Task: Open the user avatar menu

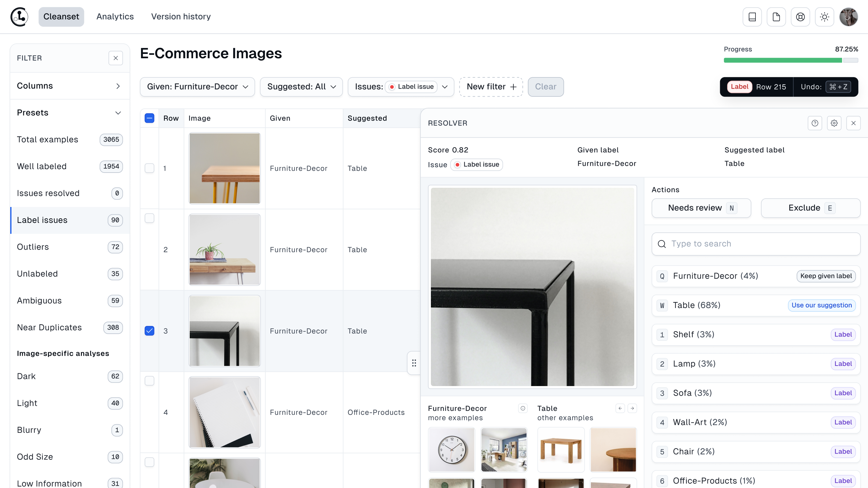Action: pos(848,17)
